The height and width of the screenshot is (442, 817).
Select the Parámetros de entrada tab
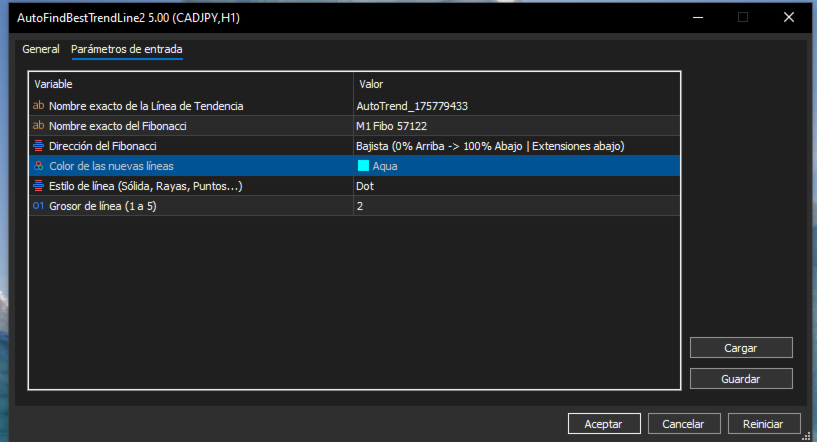(x=127, y=49)
